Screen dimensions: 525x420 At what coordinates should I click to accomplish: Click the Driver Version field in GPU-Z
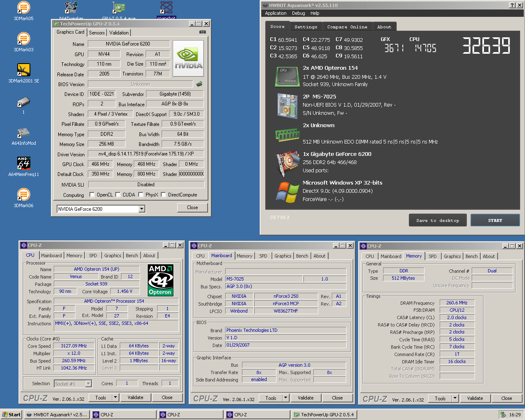(146, 154)
